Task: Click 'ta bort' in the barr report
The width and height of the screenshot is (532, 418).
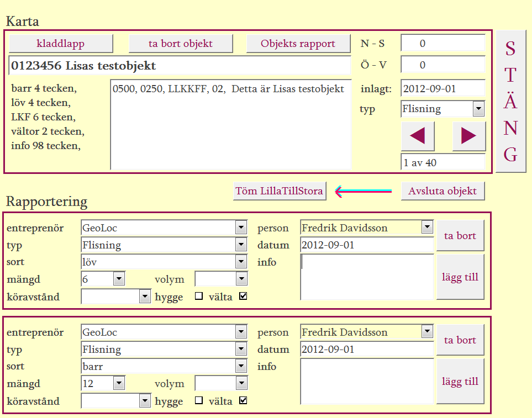Action: [460, 340]
